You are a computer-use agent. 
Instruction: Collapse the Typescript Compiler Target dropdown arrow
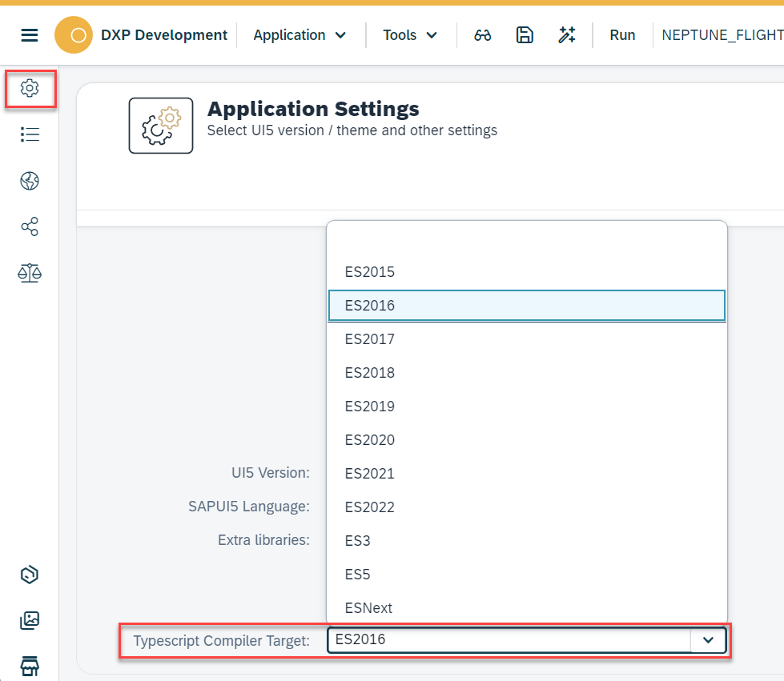pyautogui.click(x=708, y=640)
